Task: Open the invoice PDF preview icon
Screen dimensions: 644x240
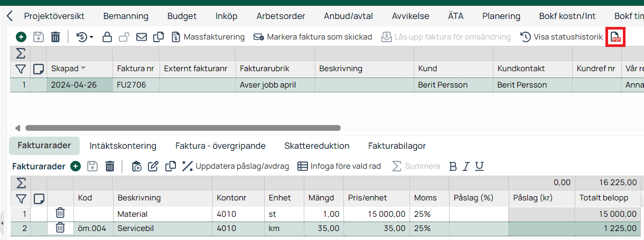Action: 615,37
